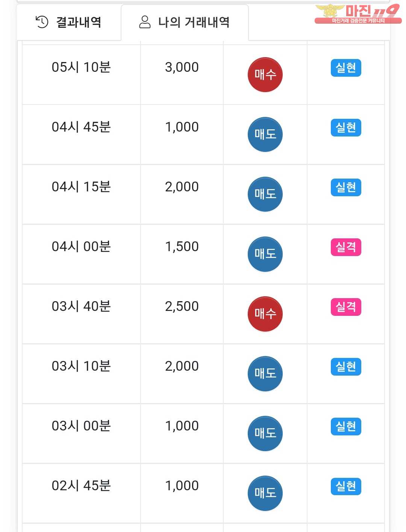Click pink 실격 badge for 03시 40분
This screenshot has height=532, width=406.
346,307
